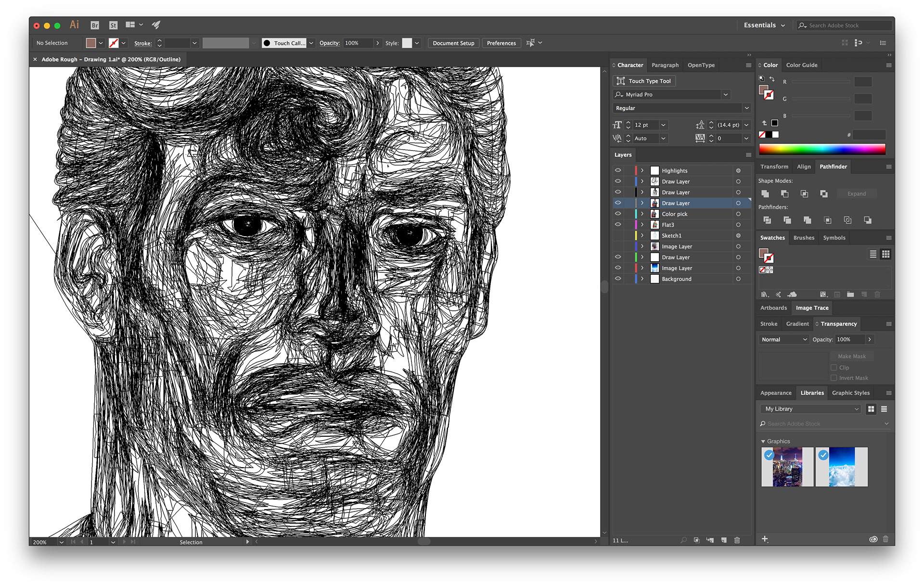The height and width of the screenshot is (587, 924).
Task: Show libraries items in grid view
Action: click(871, 409)
